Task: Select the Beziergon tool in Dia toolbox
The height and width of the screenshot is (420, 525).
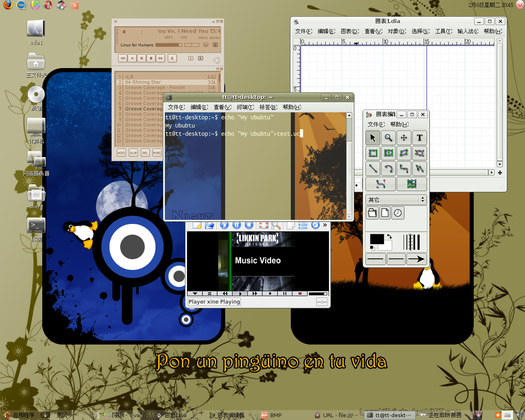Action: [420, 153]
